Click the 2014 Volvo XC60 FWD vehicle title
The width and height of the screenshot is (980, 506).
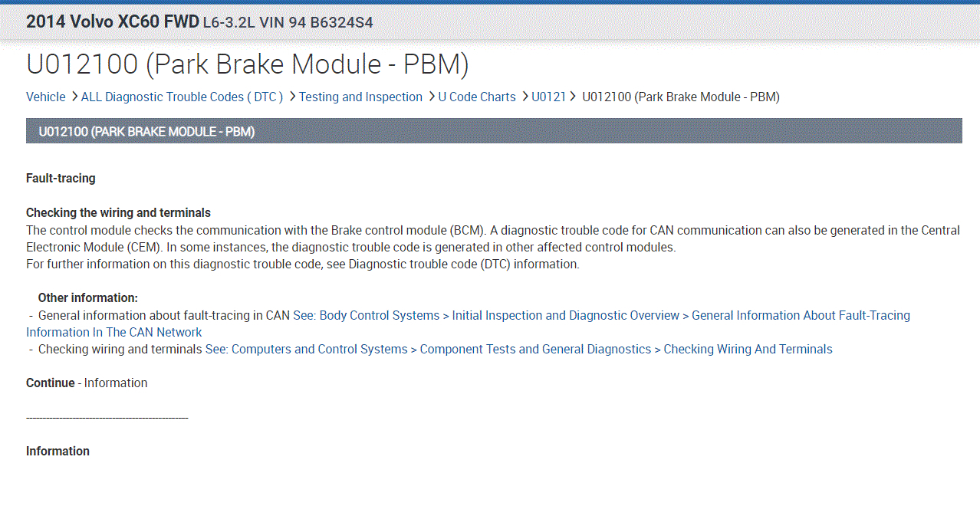tap(112, 21)
